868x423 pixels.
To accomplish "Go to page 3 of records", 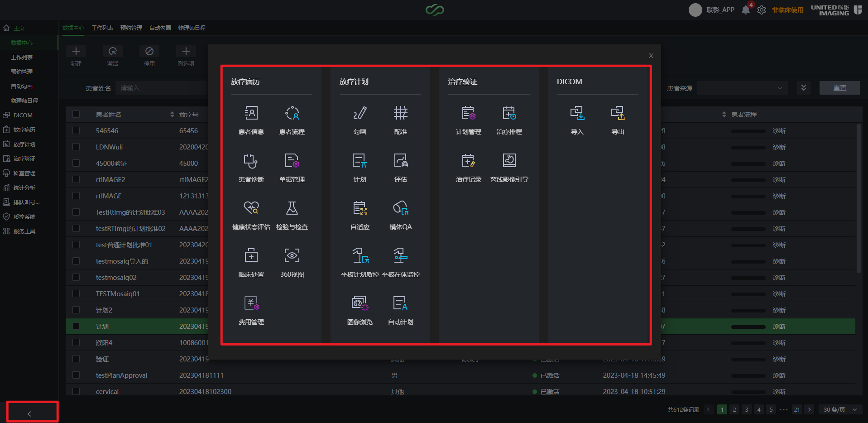I will tap(747, 410).
